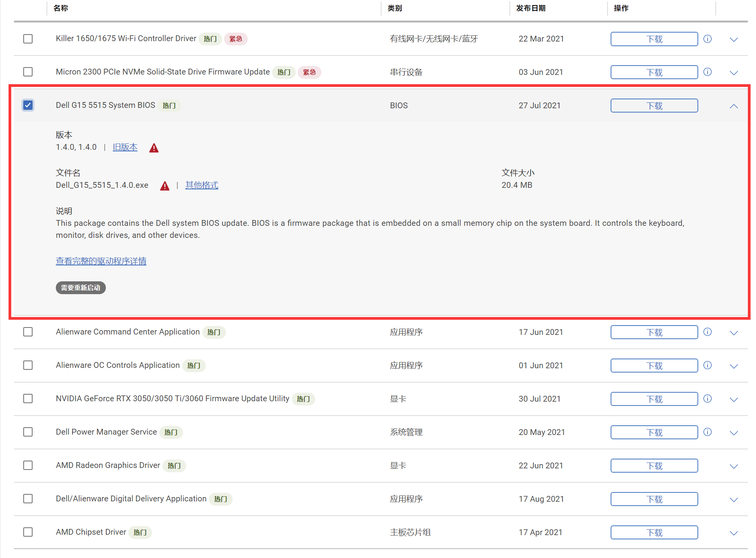This screenshot has width=756, height=558.
Task: Click info icon for Alienware Command Center
Action: click(x=707, y=332)
